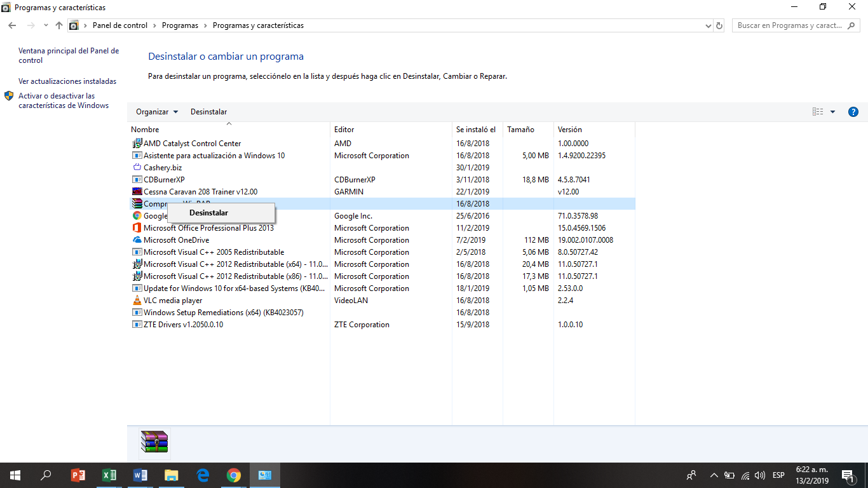Sort programs by the Tamaño column
868x488 pixels.
click(x=528, y=130)
